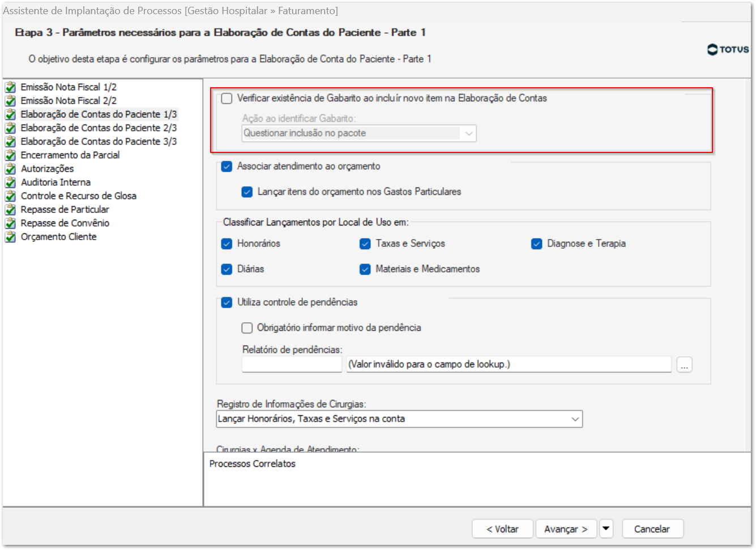Open the lookup ellipsis button for Relatório de pendências
The image size is (756, 550).
click(x=684, y=365)
